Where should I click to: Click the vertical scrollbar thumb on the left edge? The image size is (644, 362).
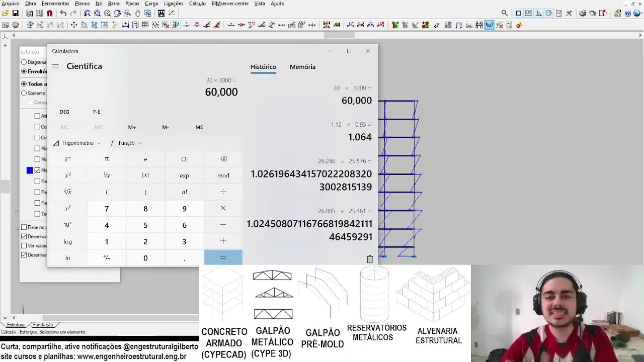5,187
